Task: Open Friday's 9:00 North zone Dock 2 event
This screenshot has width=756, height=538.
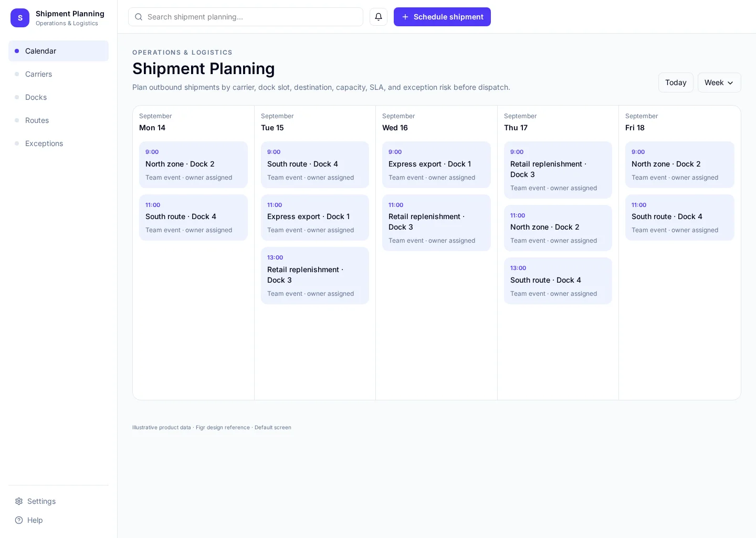Action: coord(680,164)
